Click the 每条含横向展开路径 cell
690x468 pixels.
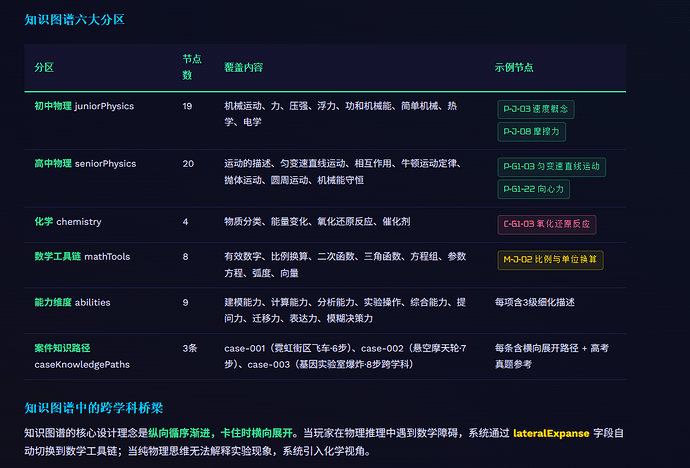coord(552,356)
